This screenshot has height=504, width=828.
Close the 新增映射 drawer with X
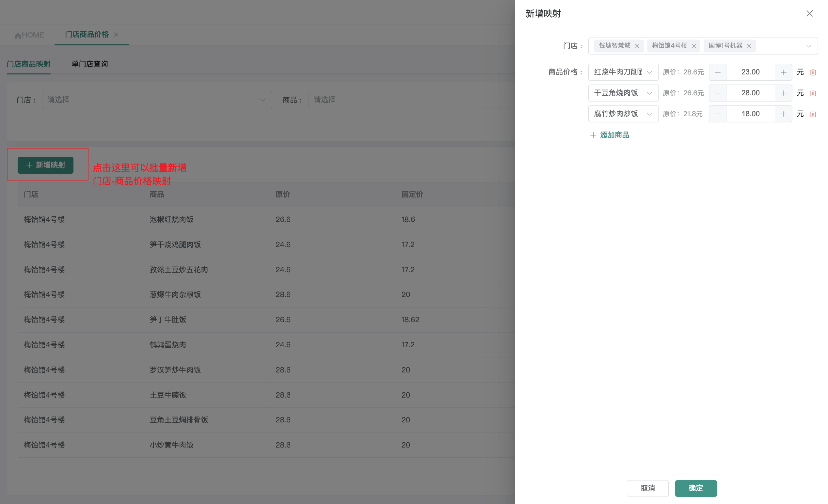809,13
